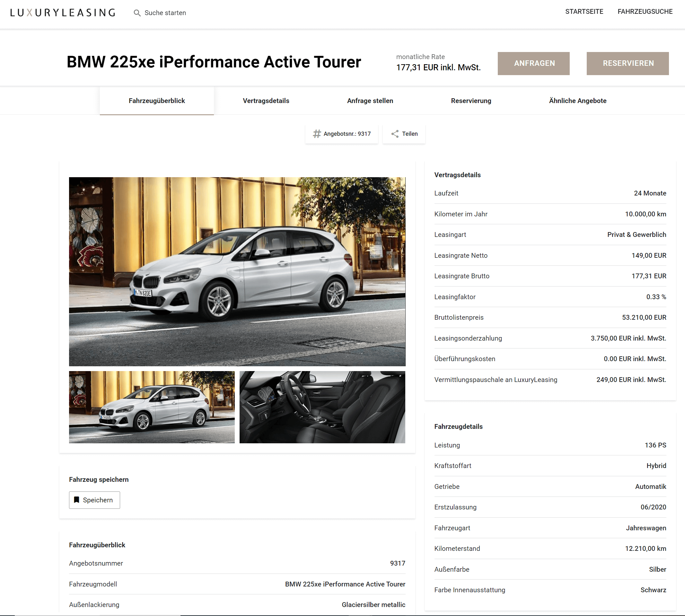Click the Fahrzeugart value Jahreswagen
Image resolution: width=685 pixels, height=616 pixels.
[x=646, y=528]
